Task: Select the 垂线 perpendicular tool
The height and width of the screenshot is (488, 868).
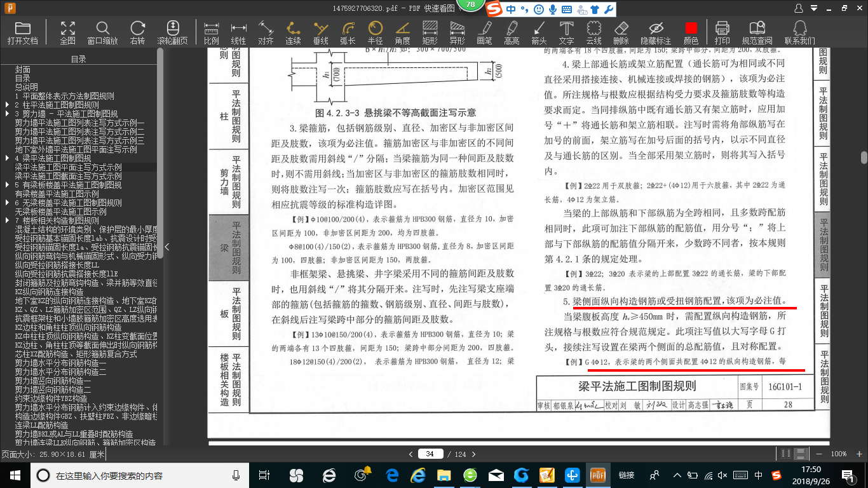Action: (x=320, y=32)
